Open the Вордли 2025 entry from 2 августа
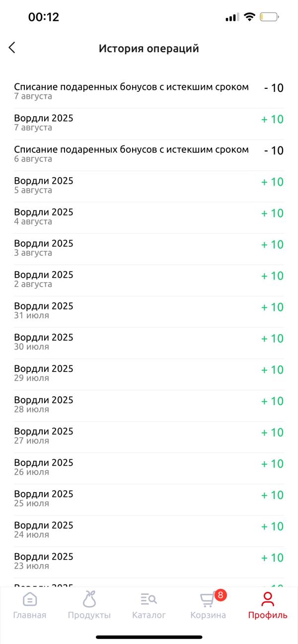 pyautogui.click(x=149, y=280)
